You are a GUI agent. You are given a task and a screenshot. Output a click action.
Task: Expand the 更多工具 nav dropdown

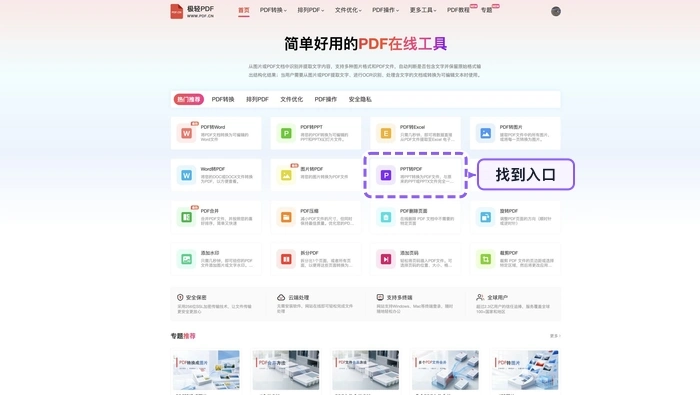click(423, 10)
